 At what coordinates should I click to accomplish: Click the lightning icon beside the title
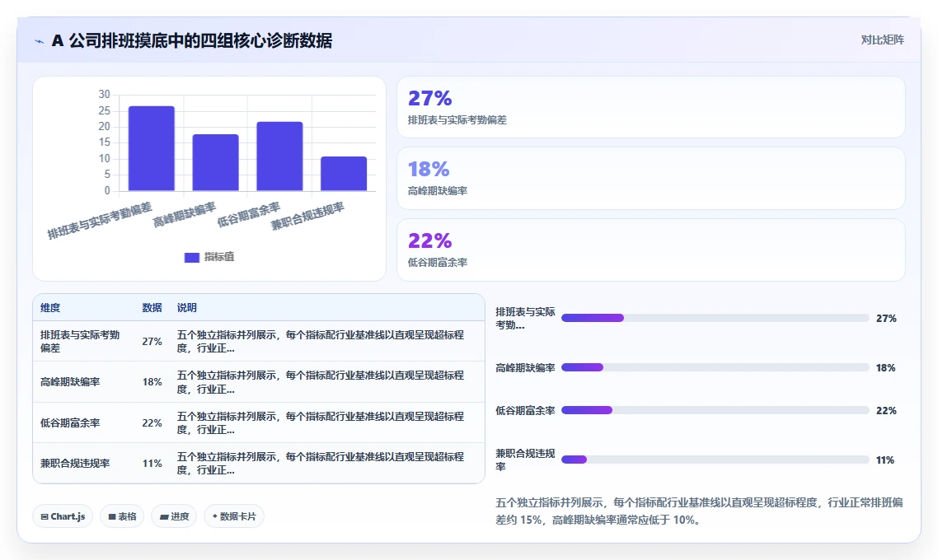pos(40,41)
